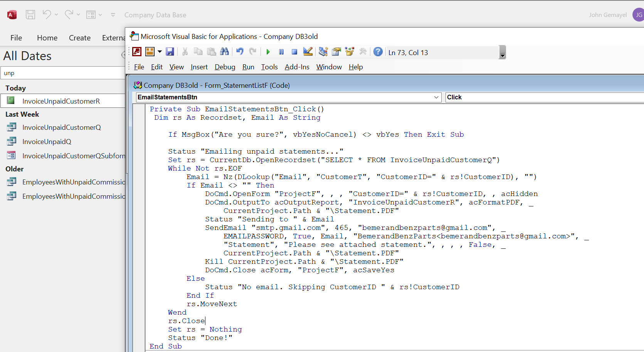The image size is (644, 352).
Task: Open the Object Browser icon
Action: [350, 52]
